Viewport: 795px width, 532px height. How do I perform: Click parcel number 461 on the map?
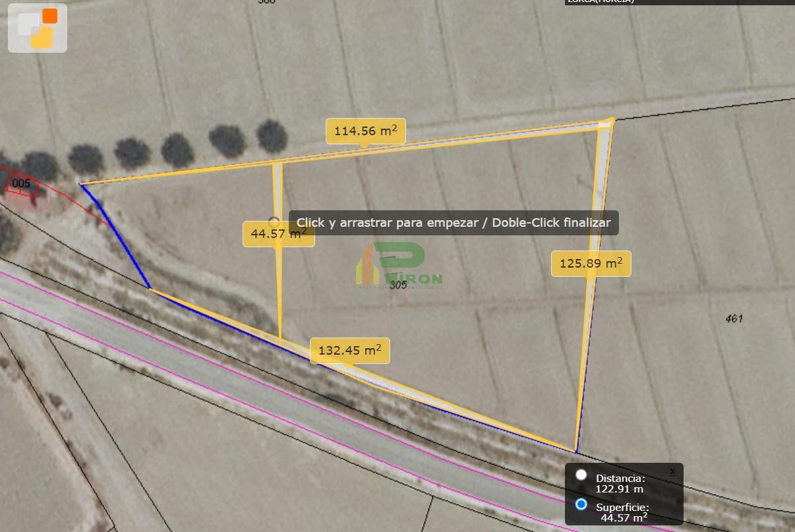tap(734, 318)
